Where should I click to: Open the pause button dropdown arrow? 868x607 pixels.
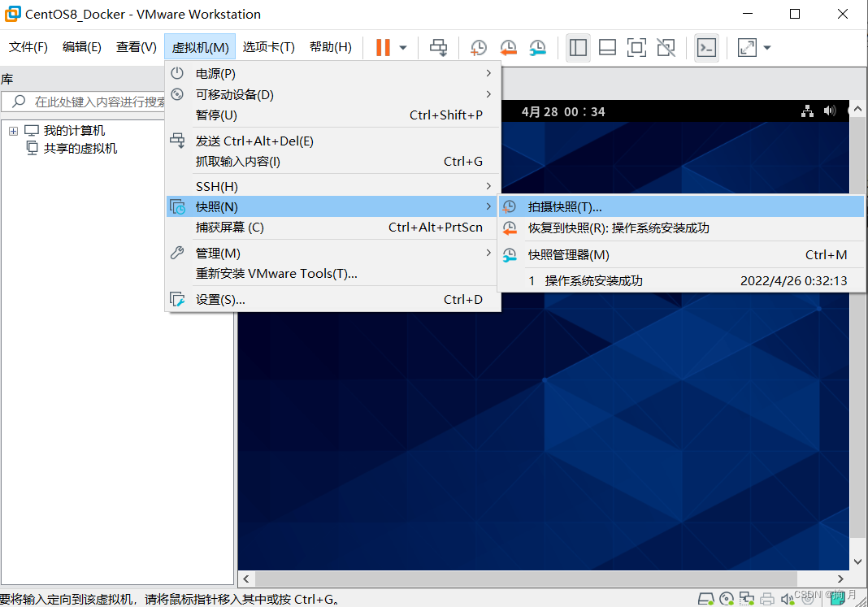click(x=403, y=48)
